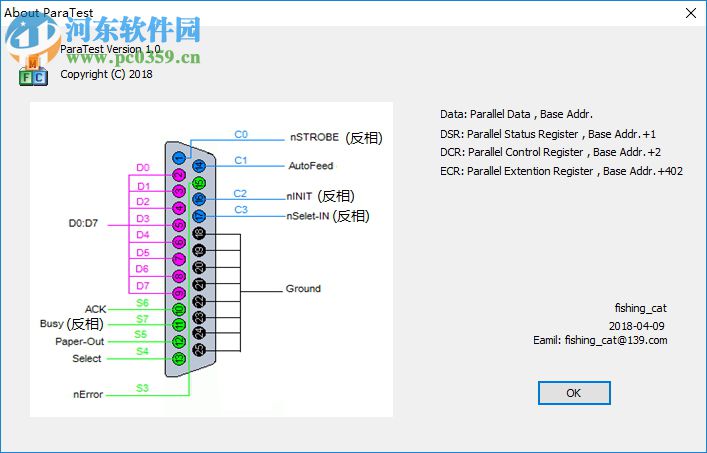Viewport: 707px width, 453px height.
Task: Click black ground pin 18
Action: click(199, 233)
